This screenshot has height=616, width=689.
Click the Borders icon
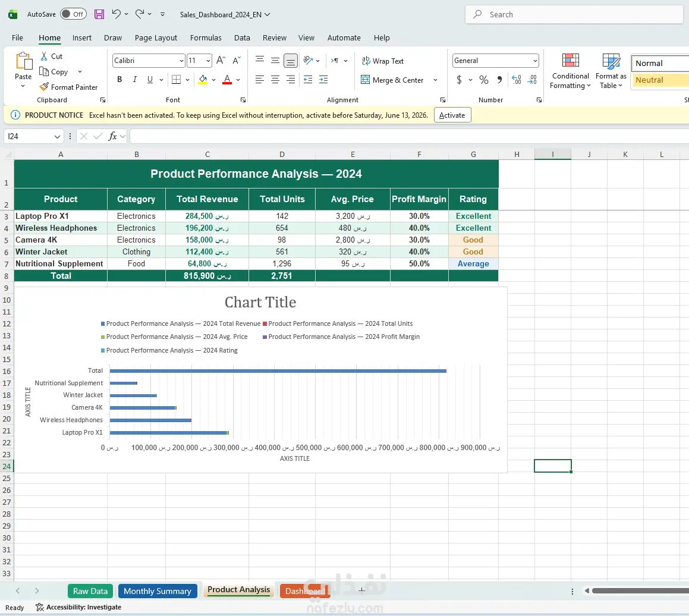(176, 80)
